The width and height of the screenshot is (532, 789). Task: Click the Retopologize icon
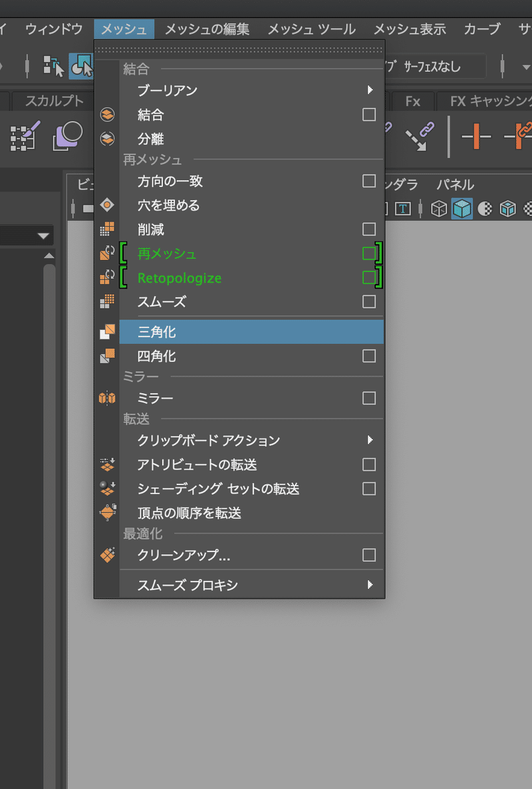coord(107,277)
